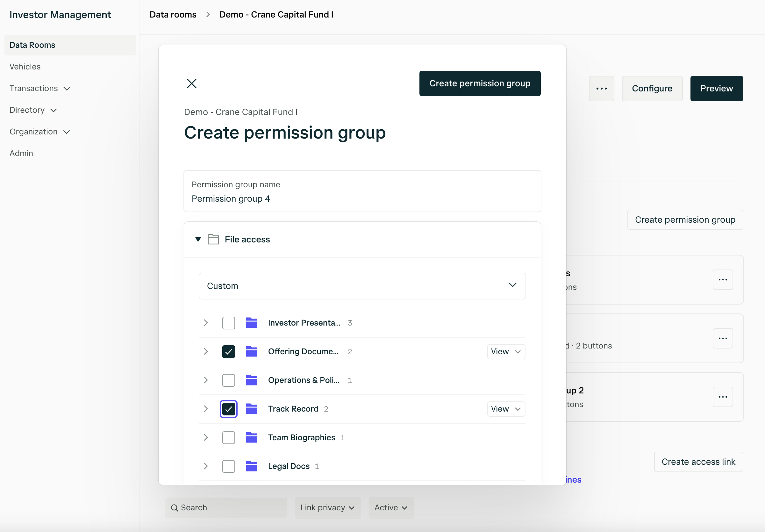Click the Data rooms breadcrumb link
Image resolution: width=765 pixels, height=532 pixels.
pyautogui.click(x=173, y=15)
